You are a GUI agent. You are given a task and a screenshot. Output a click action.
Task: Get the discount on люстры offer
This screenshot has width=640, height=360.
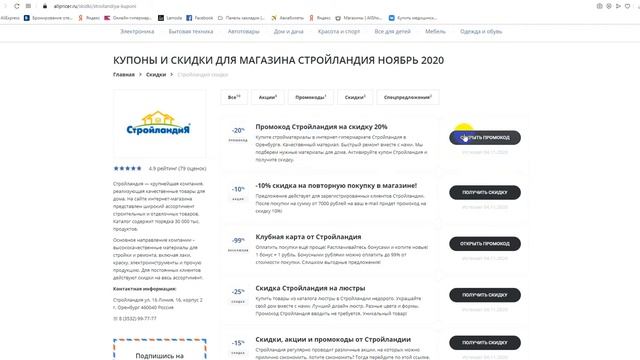[x=485, y=295]
